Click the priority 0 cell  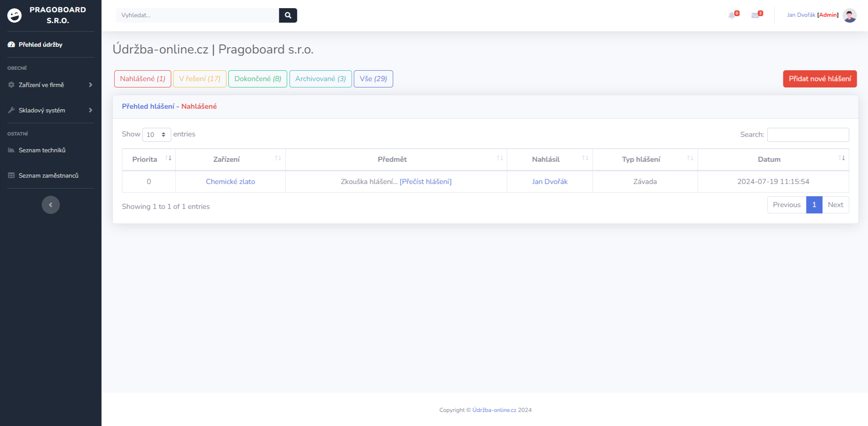pos(149,182)
